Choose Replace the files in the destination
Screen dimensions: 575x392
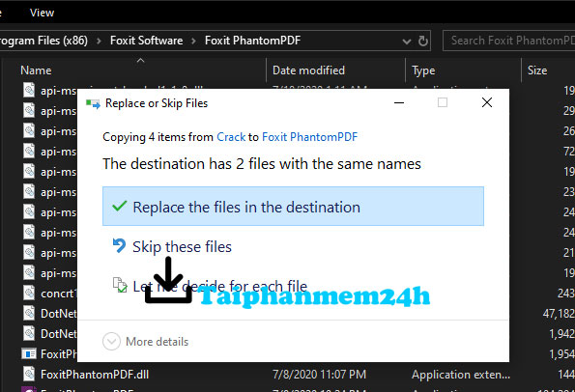293,207
